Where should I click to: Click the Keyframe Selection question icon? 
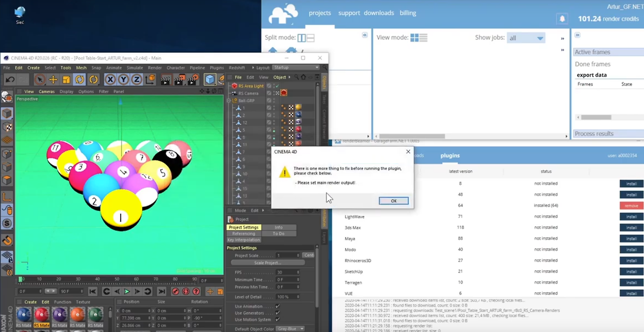pos(196,291)
